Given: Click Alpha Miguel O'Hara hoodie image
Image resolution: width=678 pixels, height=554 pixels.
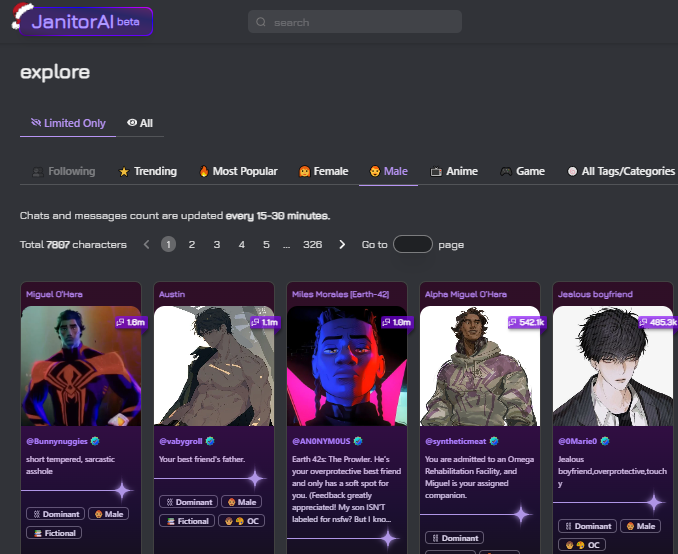Looking at the screenshot, I should [480, 366].
